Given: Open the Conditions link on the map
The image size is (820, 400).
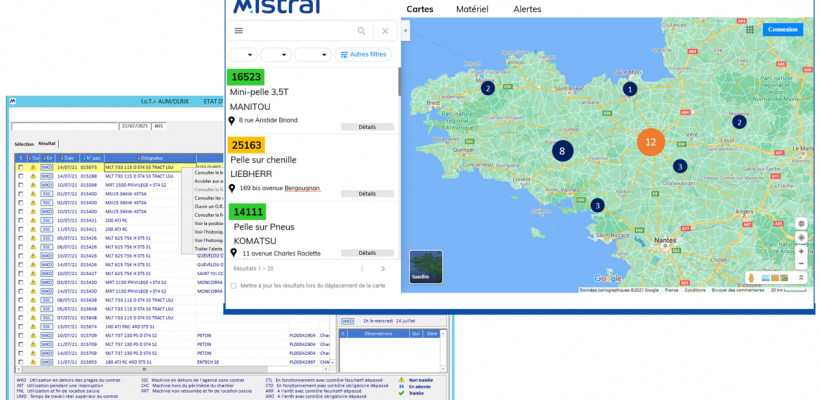Looking at the screenshot, I should point(694,290).
